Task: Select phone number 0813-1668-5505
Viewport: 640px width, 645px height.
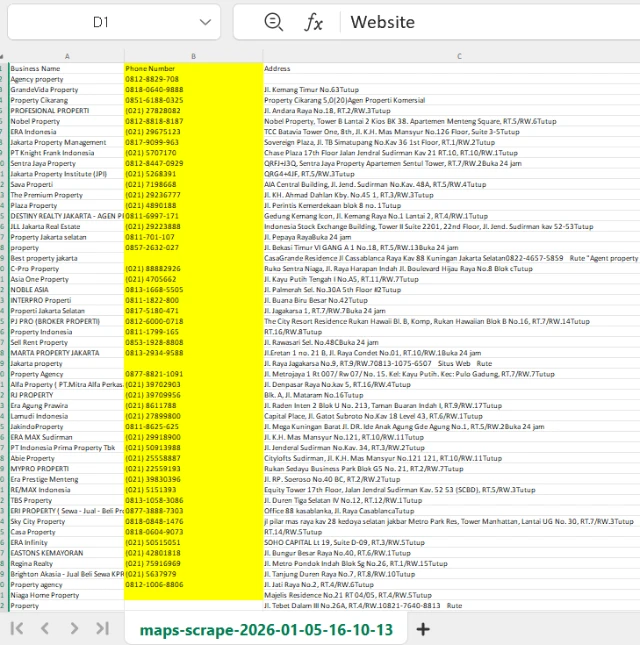Action: tap(193, 290)
